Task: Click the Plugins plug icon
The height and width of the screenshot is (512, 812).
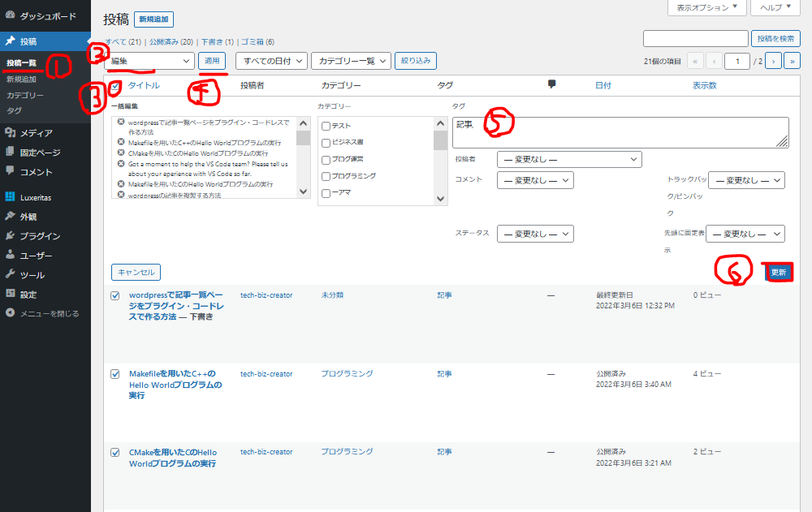Action: pos(10,236)
